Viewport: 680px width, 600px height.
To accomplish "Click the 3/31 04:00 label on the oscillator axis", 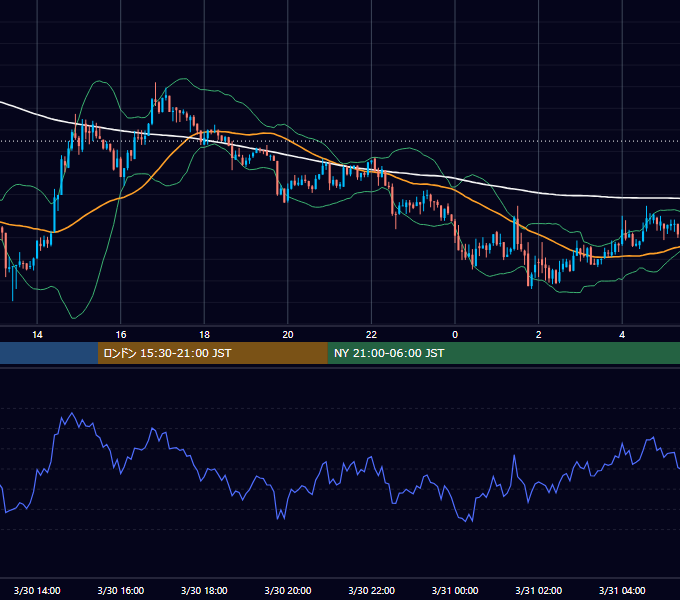I will tap(622, 590).
